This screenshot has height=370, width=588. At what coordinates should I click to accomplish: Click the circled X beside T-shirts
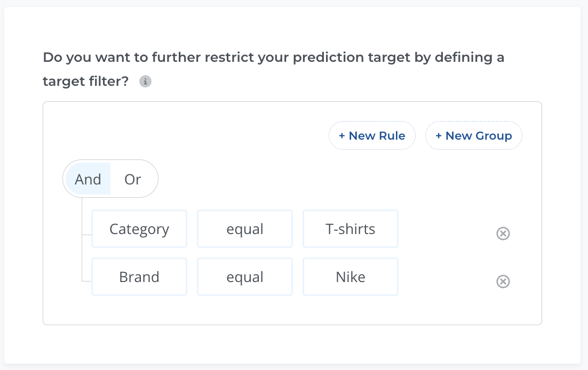[503, 233]
